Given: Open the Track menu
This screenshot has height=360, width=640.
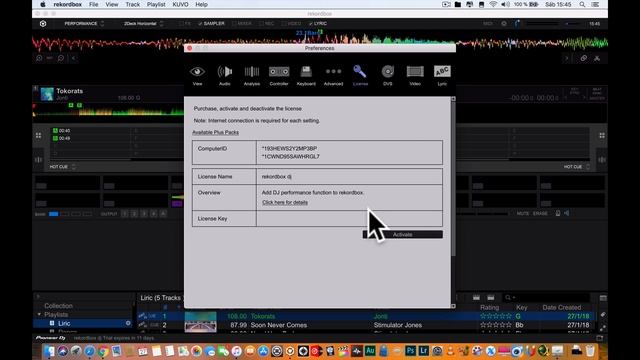Looking at the screenshot, I should (x=133, y=4).
